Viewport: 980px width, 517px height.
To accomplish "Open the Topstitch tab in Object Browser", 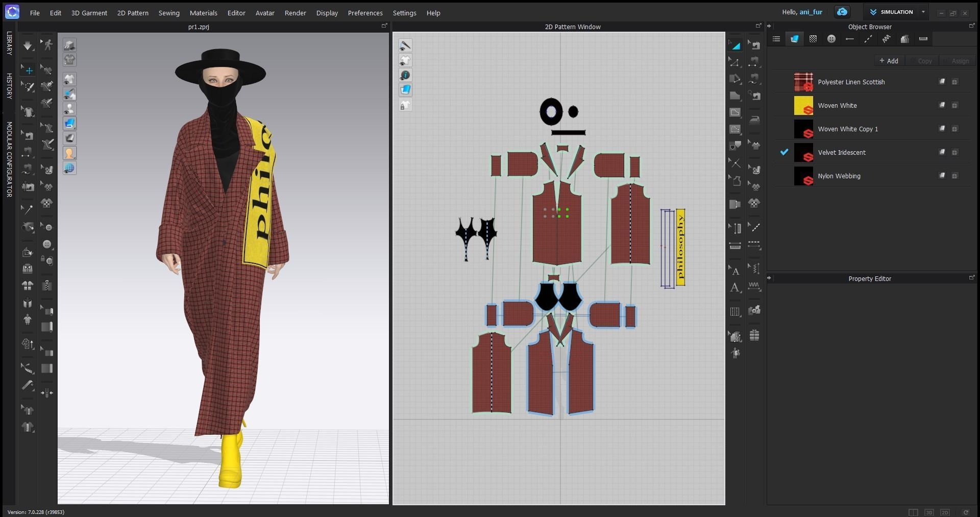I will 868,39.
